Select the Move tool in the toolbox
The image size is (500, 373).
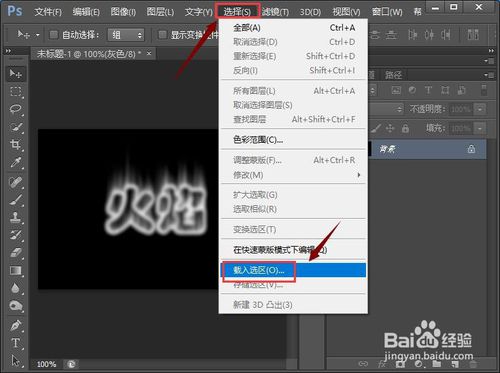point(16,73)
